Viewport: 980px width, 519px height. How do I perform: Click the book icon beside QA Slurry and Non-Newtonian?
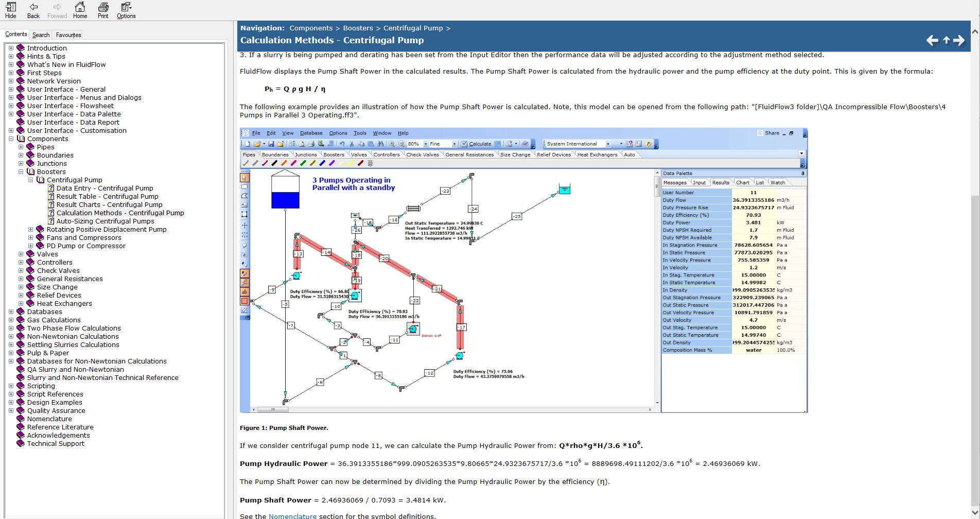coord(21,370)
